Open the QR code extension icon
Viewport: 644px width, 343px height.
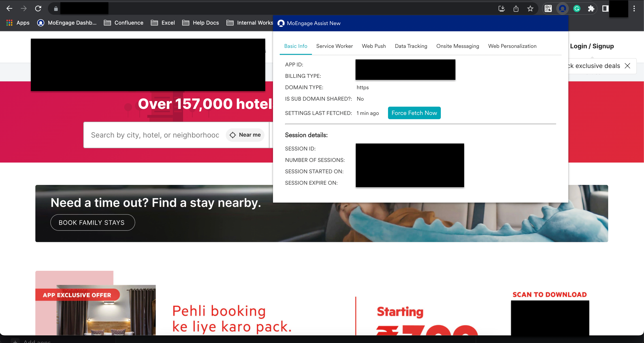pyautogui.click(x=548, y=9)
